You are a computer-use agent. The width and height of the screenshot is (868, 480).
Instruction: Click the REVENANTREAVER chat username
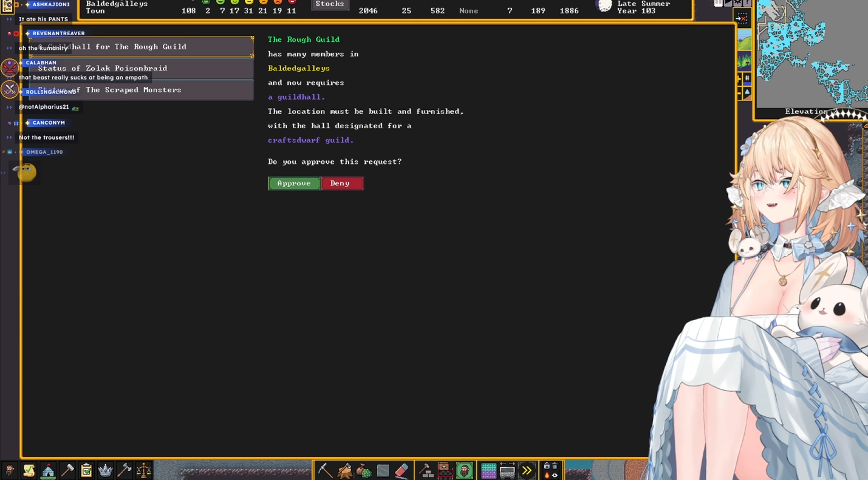pos(58,33)
